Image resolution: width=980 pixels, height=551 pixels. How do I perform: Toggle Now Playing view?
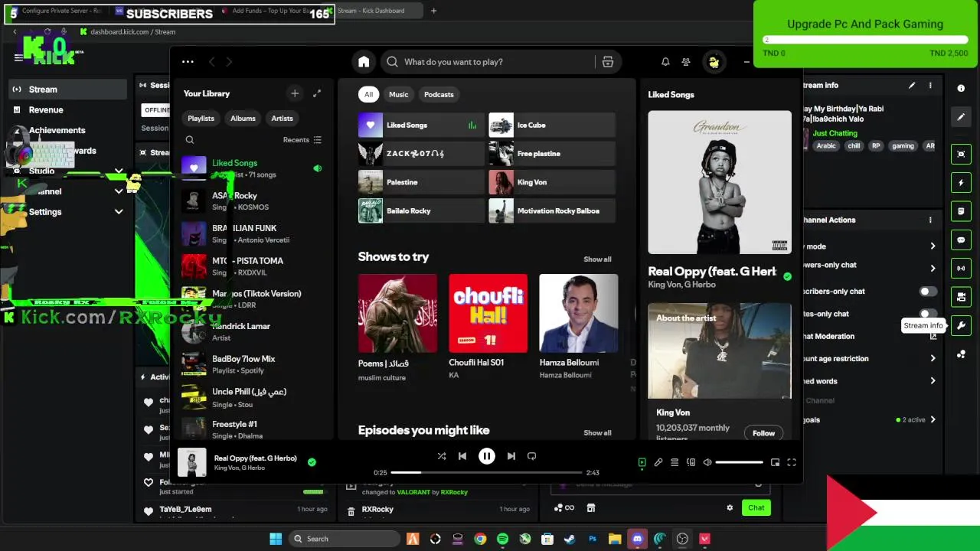pos(642,462)
